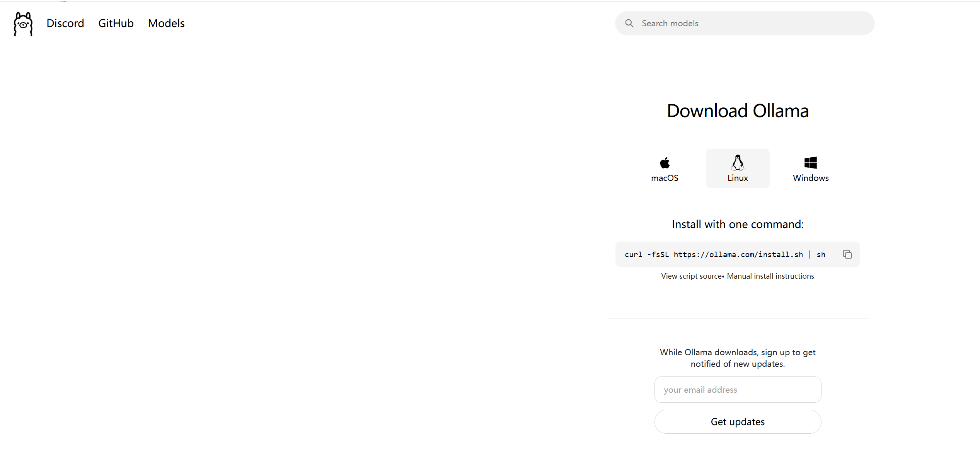980x470 pixels.
Task: Click the Ollama llama logo
Action: coord(23,24)
